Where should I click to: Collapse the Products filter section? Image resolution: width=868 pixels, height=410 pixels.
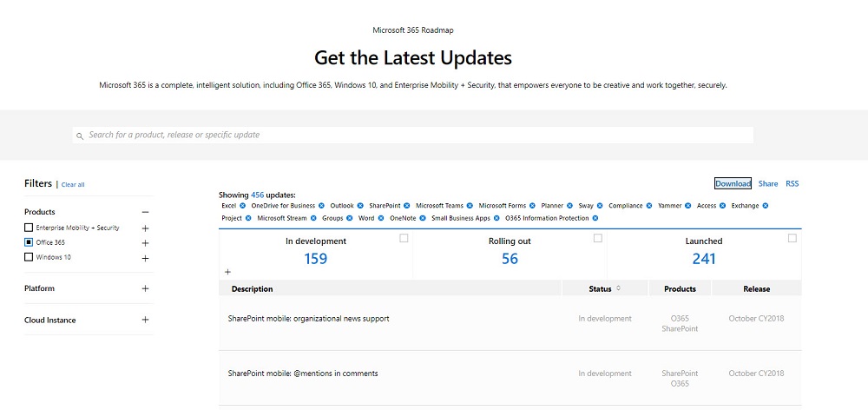(x=145, y=212)
